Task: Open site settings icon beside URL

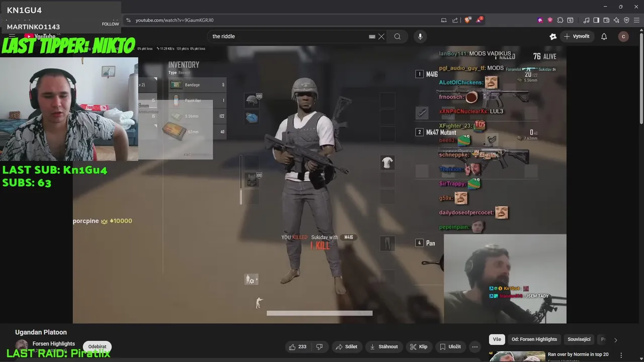Action: point(128,20)
